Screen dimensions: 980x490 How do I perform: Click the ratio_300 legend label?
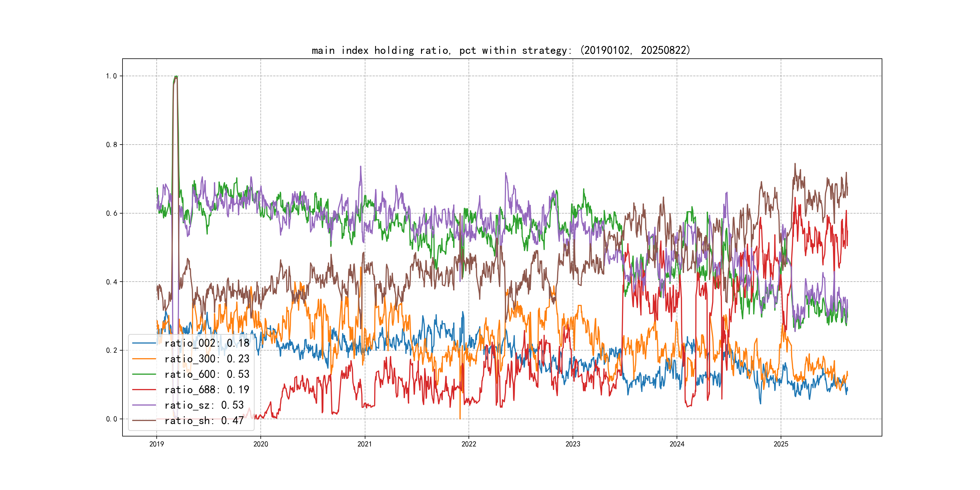tap(207, 359)
